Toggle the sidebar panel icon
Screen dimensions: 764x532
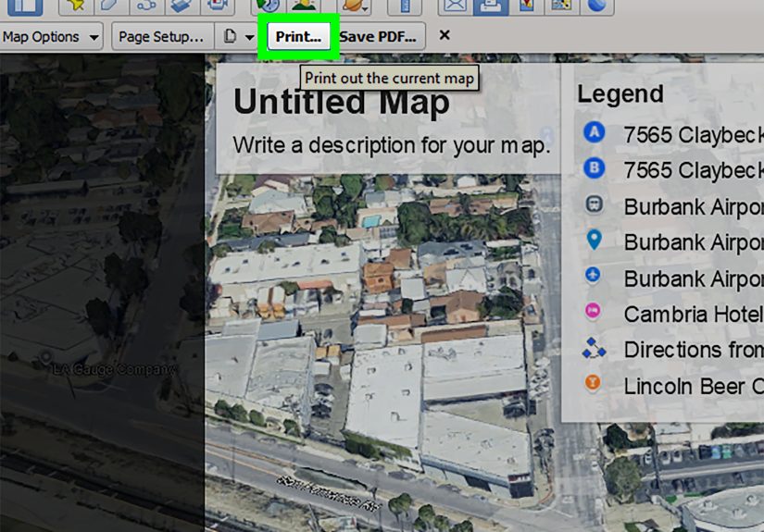tap(25, 6)
